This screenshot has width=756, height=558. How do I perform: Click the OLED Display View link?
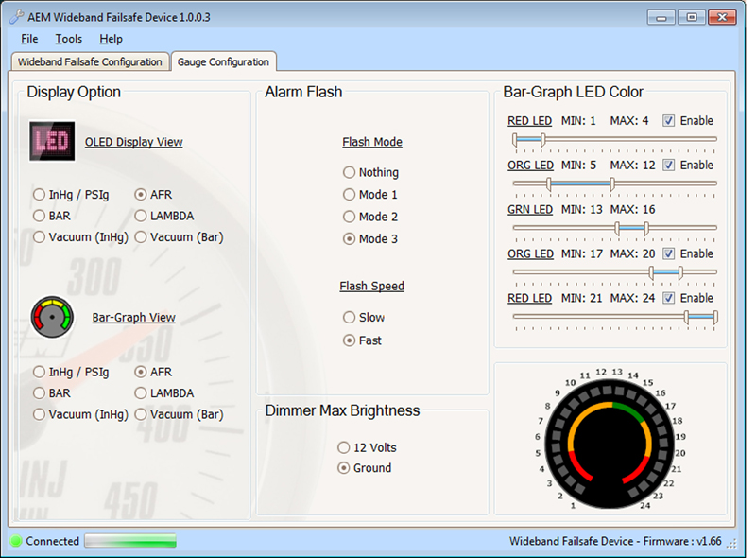(x=133, y=141)
